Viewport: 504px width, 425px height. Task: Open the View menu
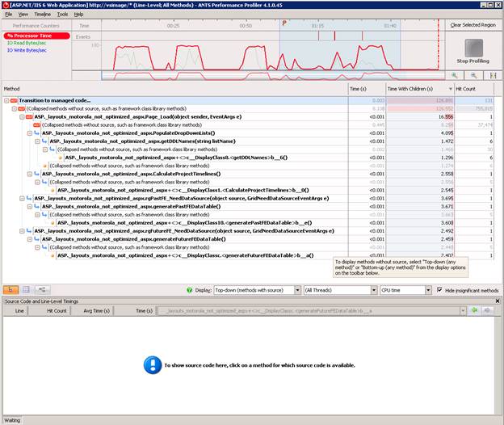23,15
